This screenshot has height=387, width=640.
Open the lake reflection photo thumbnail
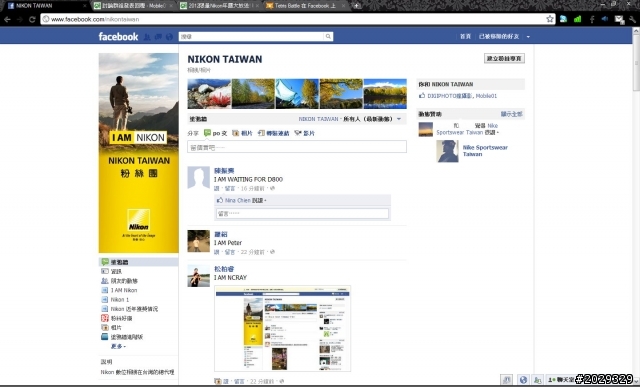pos(385,94)
